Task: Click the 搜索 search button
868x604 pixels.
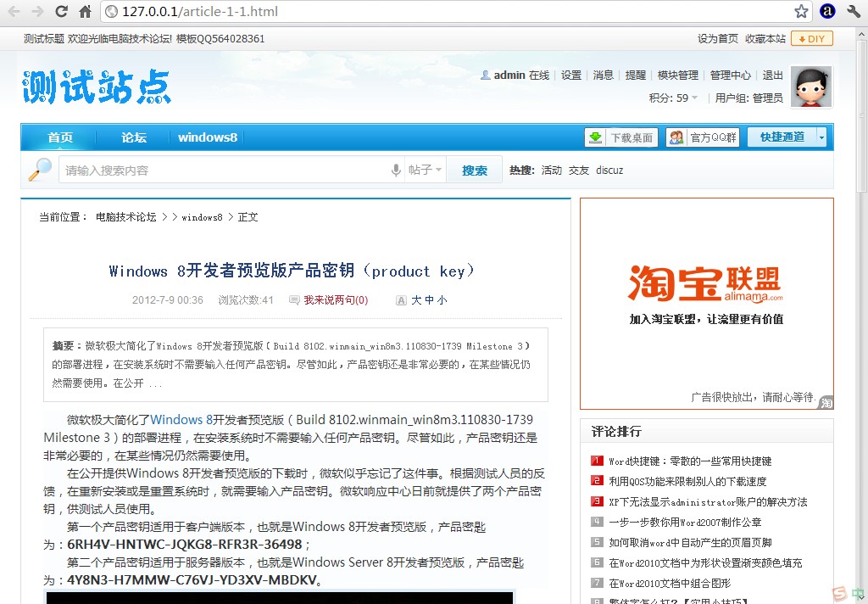Action: pos(475,170)
